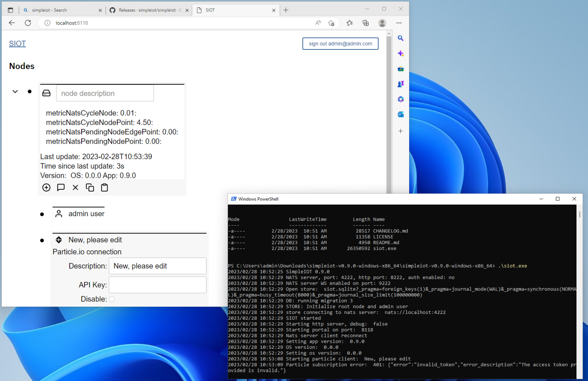
Task: Click the SIOT home link
Action: 17,43
